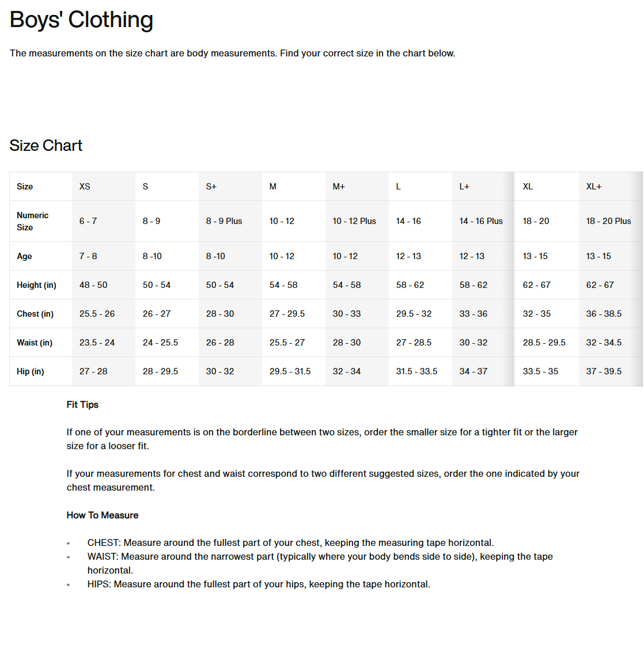Select the 14 - 16 Plus cell
Image resolution: width=644 pixels, height=649 pixels.
tap(481, 221)
